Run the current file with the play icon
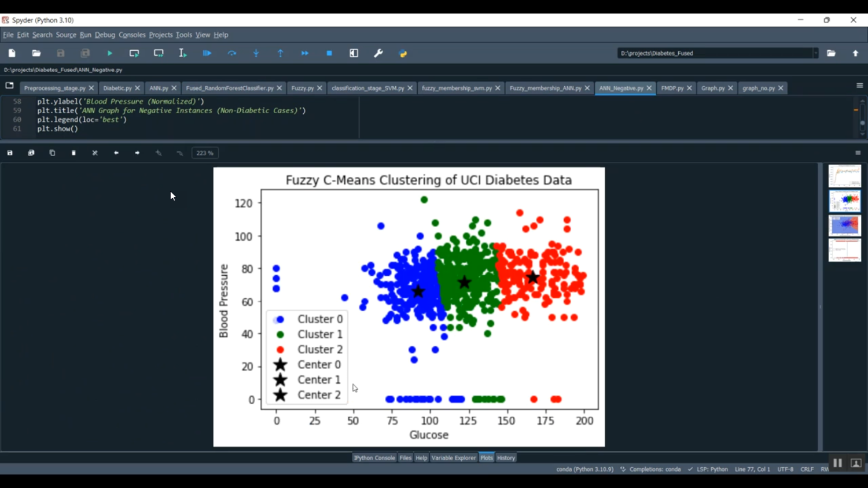 pyautogui.click(x=109, y=53)
